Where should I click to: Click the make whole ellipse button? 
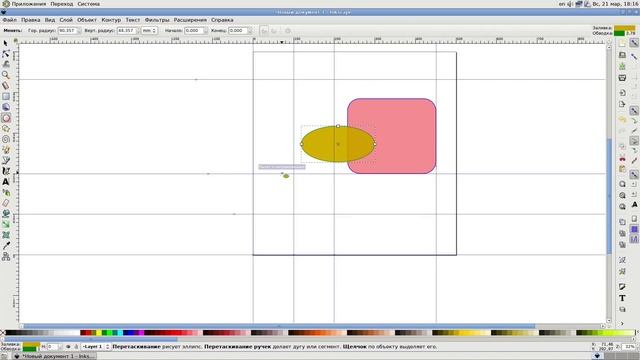tap(288, 31)
